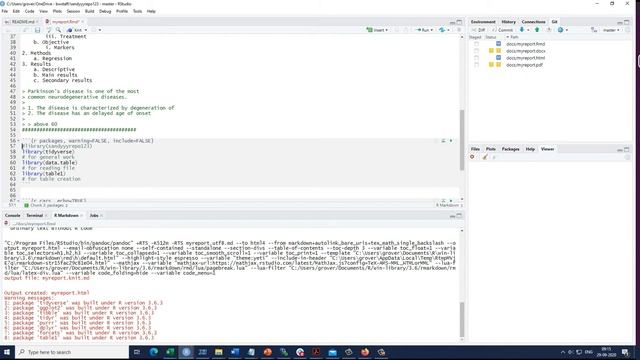Viewport: 640px width, 360px height.
Task: Switch to the Jobs tab
Action: pos(94,216)
